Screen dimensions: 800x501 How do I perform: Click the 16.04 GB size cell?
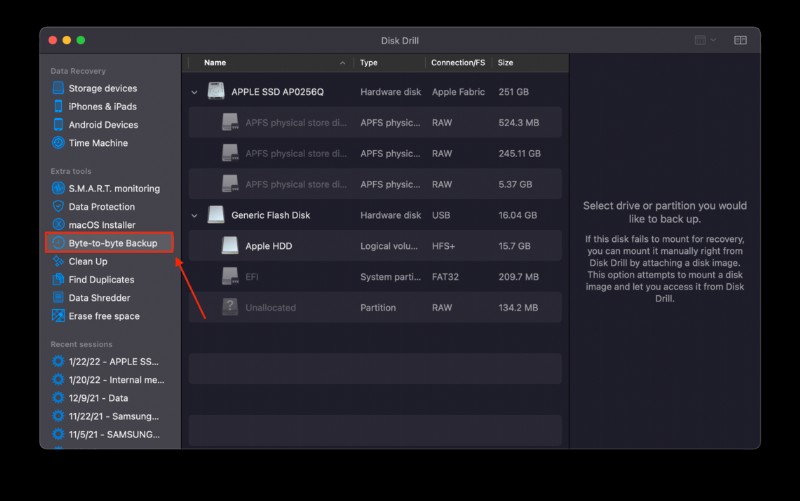click(x=518, y=215)
